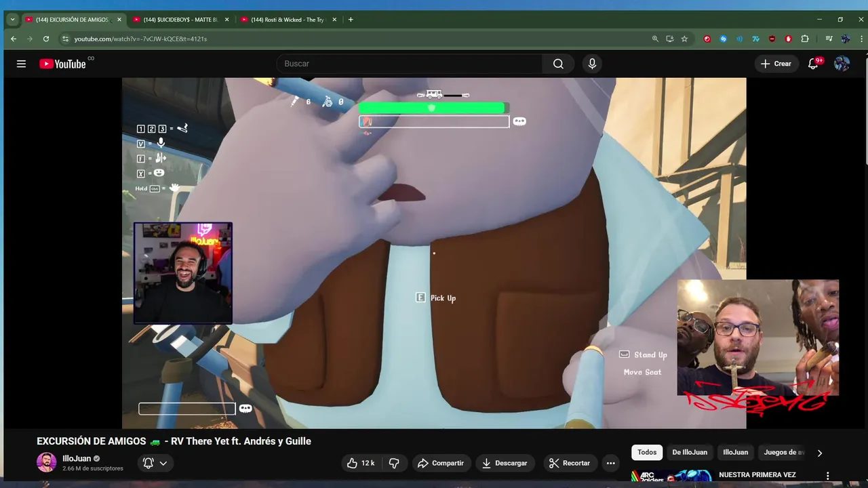Bookmark this page with the star
Viewport: 868px width, 488px height.
[x=684, y=39]
